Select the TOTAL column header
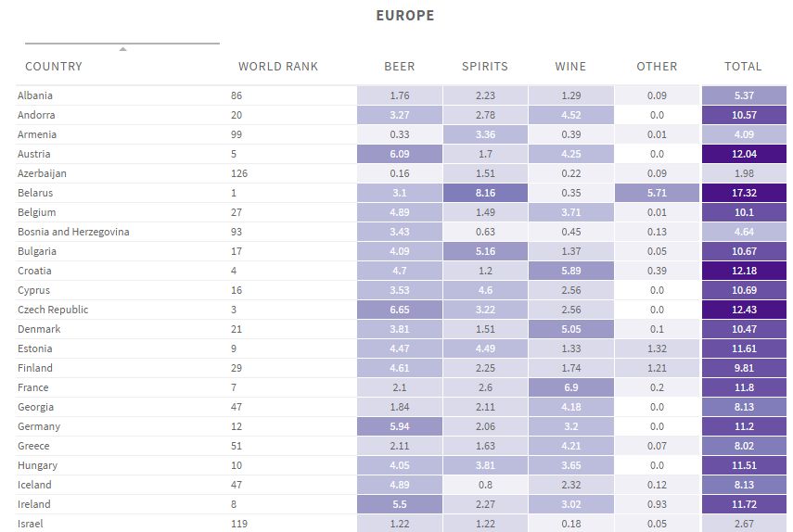 pos(743,67)
